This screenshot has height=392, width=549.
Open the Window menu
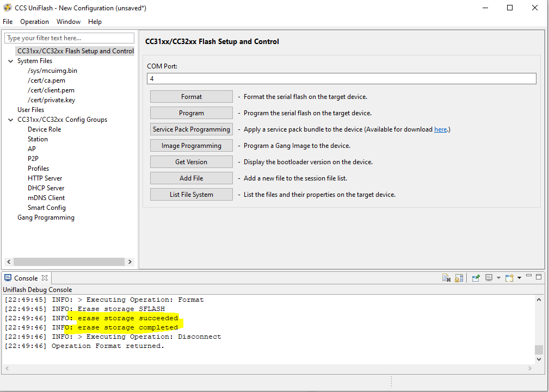coord(68,22)
